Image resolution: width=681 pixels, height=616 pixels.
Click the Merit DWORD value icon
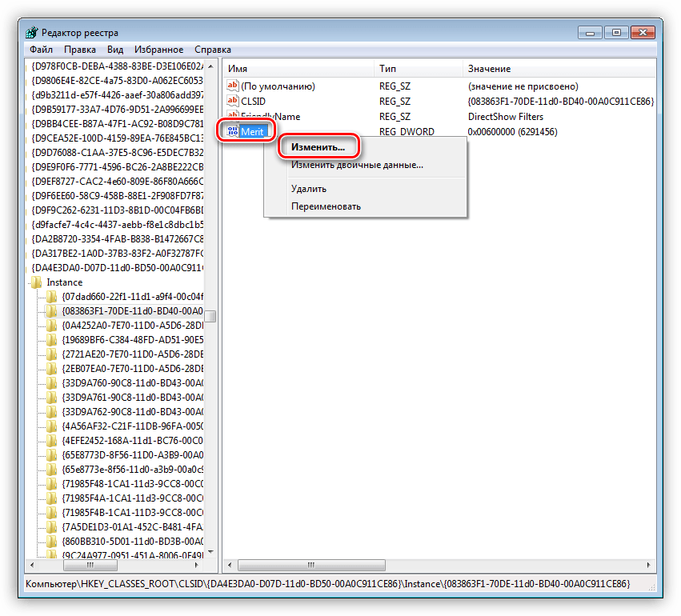(233, 131)
